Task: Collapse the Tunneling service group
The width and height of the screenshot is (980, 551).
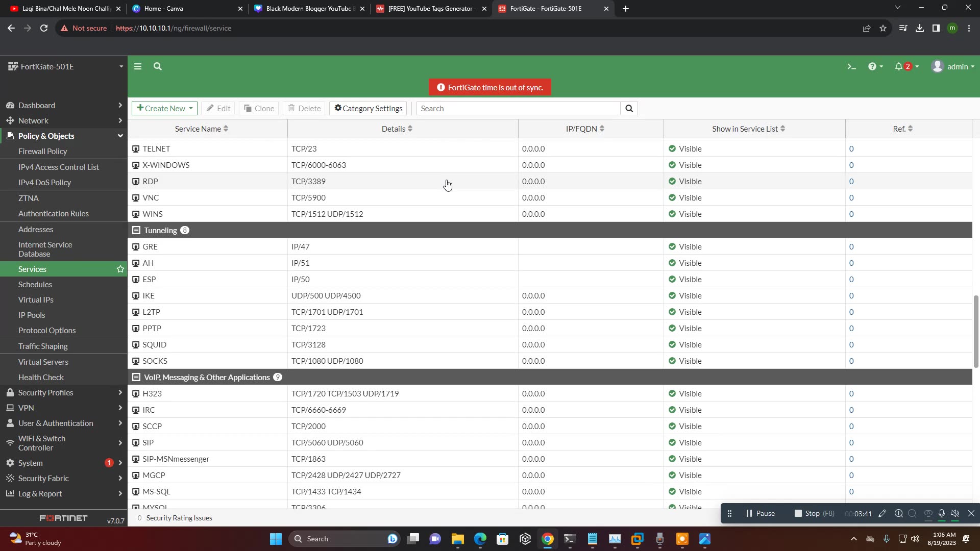Action: coord(136,230)
